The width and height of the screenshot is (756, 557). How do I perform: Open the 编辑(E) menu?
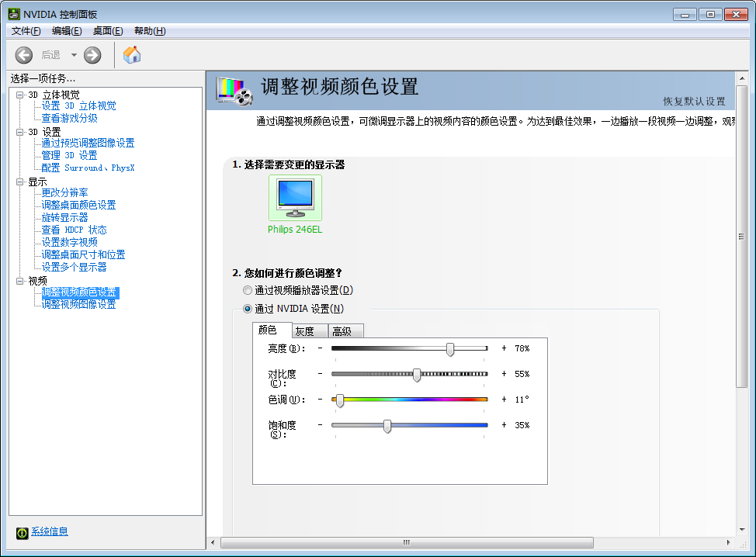pos(67,31)
